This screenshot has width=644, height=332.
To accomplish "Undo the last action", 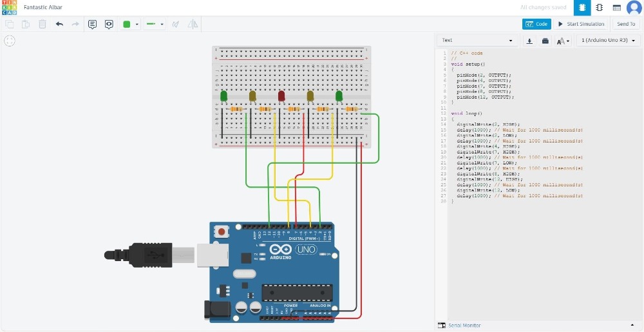I will tap(59, 24).
